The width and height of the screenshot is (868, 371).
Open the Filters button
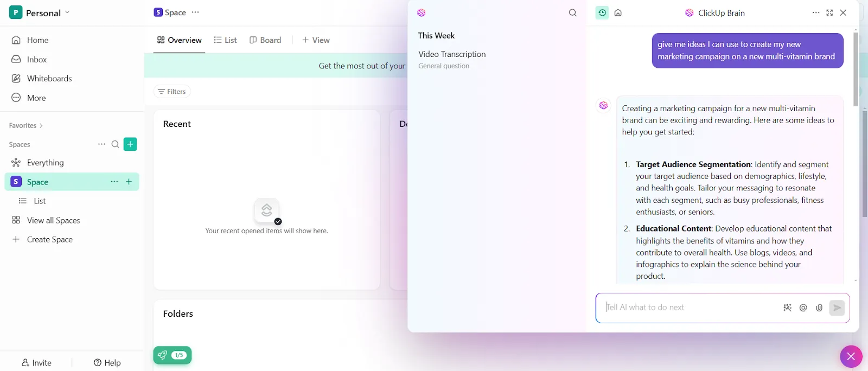pos(172,92)
